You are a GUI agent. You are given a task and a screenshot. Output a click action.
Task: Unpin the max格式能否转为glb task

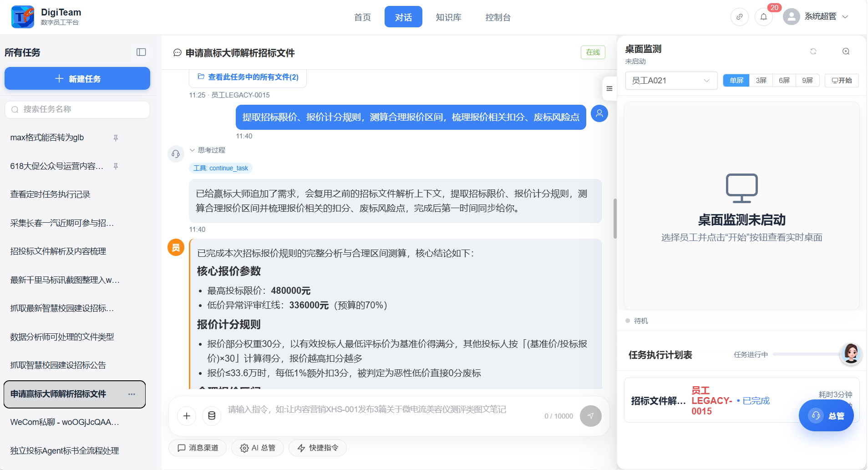pyautogui.click(x=116, y=138)
